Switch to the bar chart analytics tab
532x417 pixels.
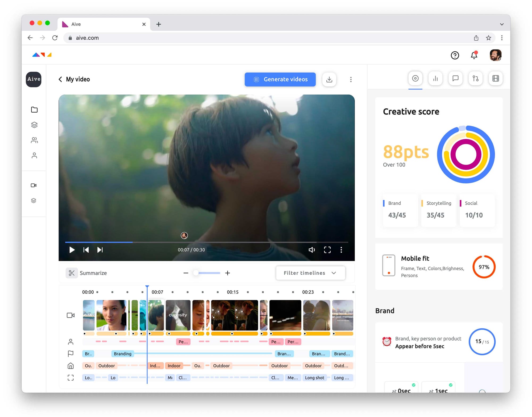click(435, 79)
